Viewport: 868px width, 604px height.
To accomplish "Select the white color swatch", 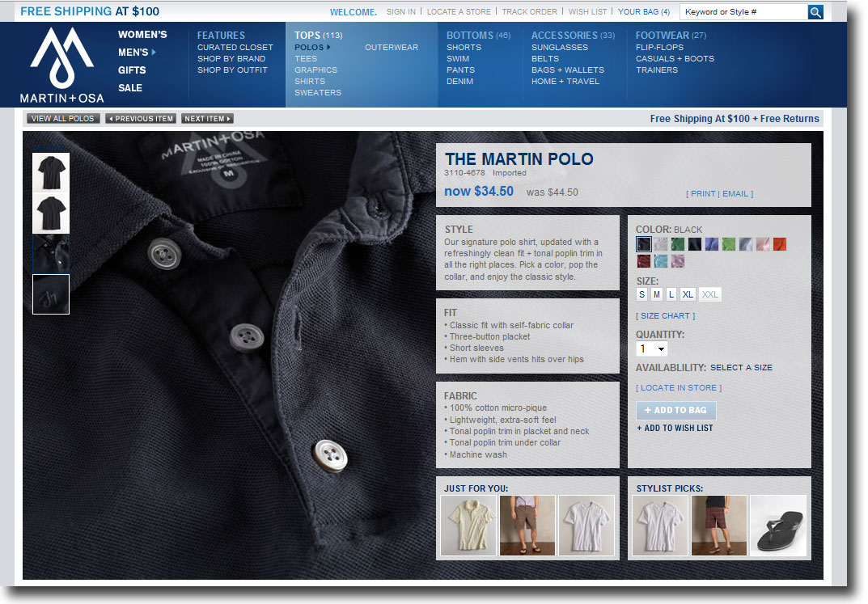I will (x=660, y=244).
